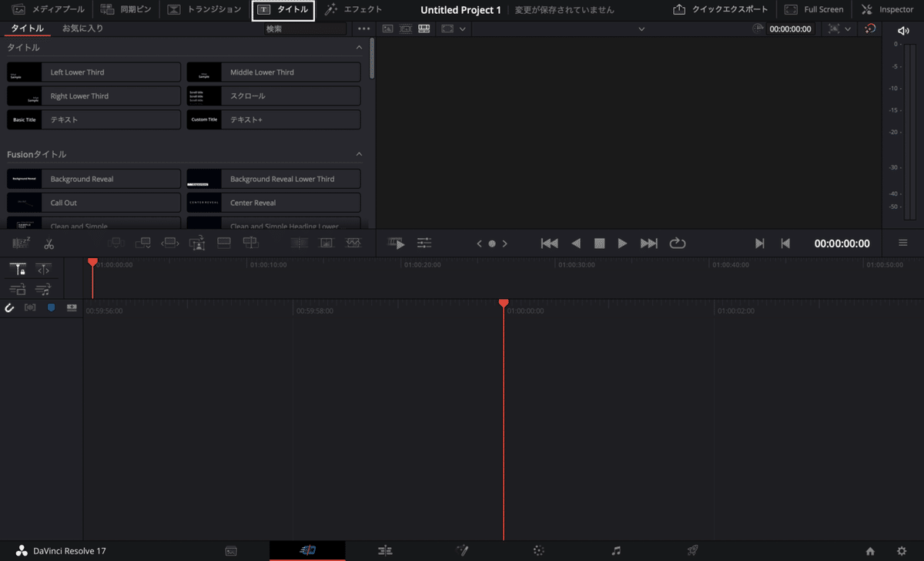Screen dimensions: 924x561
Task: Apply smooth cut transition icon
Action: coord(353,243)
